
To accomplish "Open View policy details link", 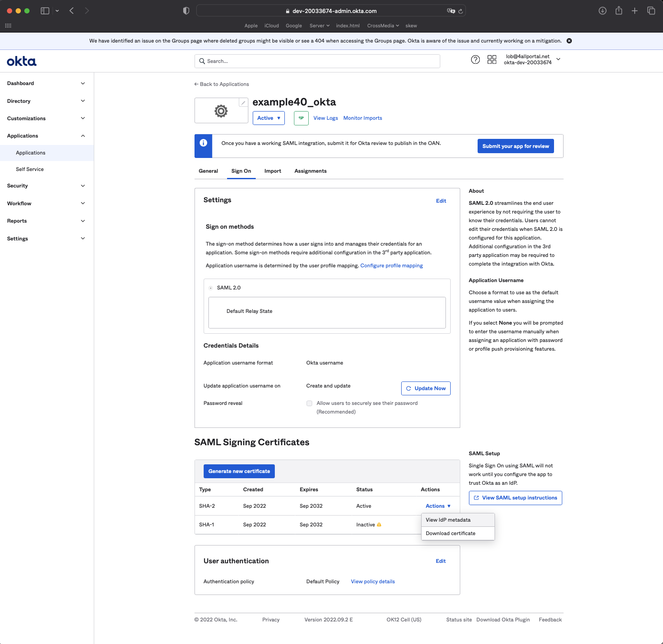I will point(373,582).
